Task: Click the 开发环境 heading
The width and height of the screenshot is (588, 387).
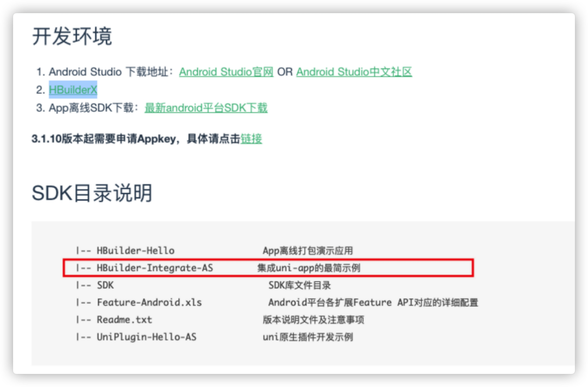Action: (72, 36)
